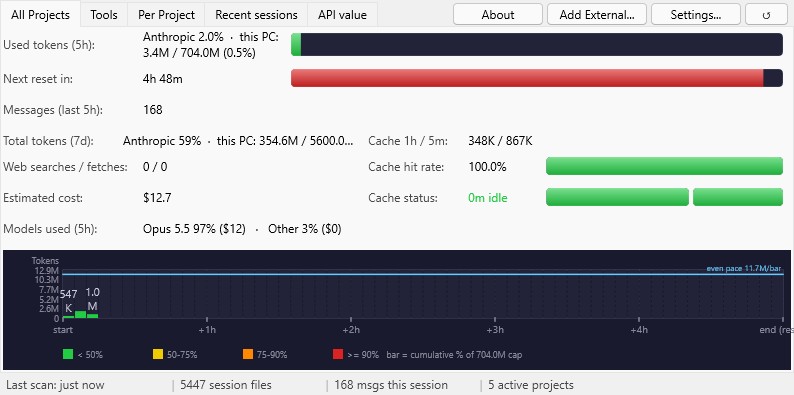Click the Add External... button
794x395 pixels.
597,14
